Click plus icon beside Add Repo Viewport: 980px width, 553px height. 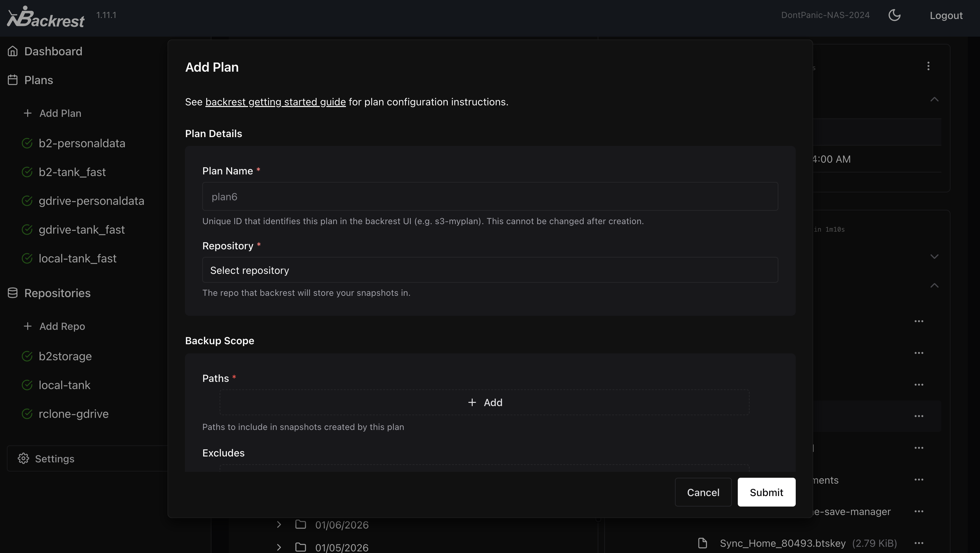[x=27, y=326]
